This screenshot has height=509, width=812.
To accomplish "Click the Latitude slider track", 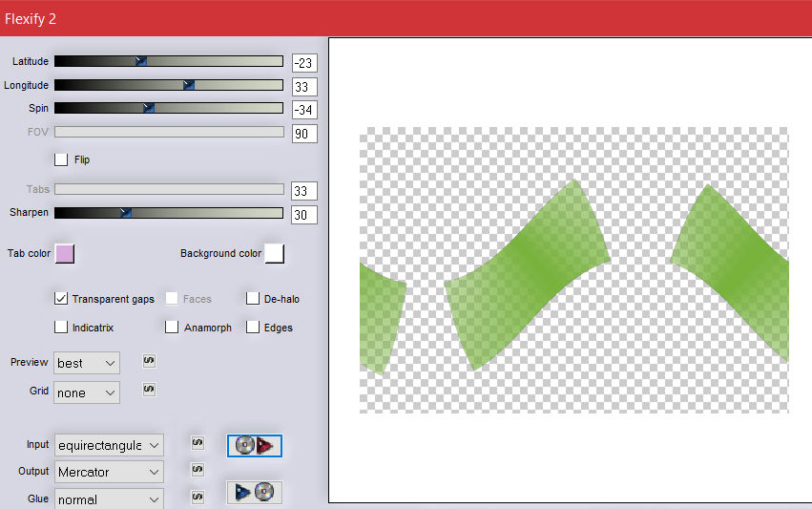I will pos(169,61).
